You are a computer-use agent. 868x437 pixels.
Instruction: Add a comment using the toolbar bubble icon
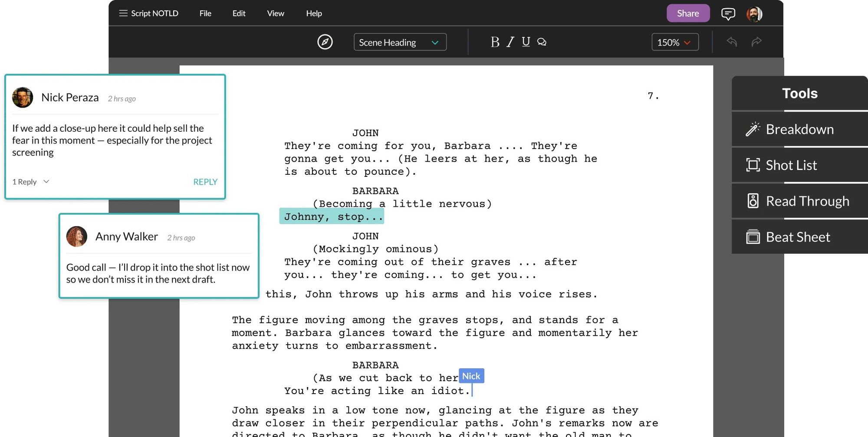pos(542,42)
